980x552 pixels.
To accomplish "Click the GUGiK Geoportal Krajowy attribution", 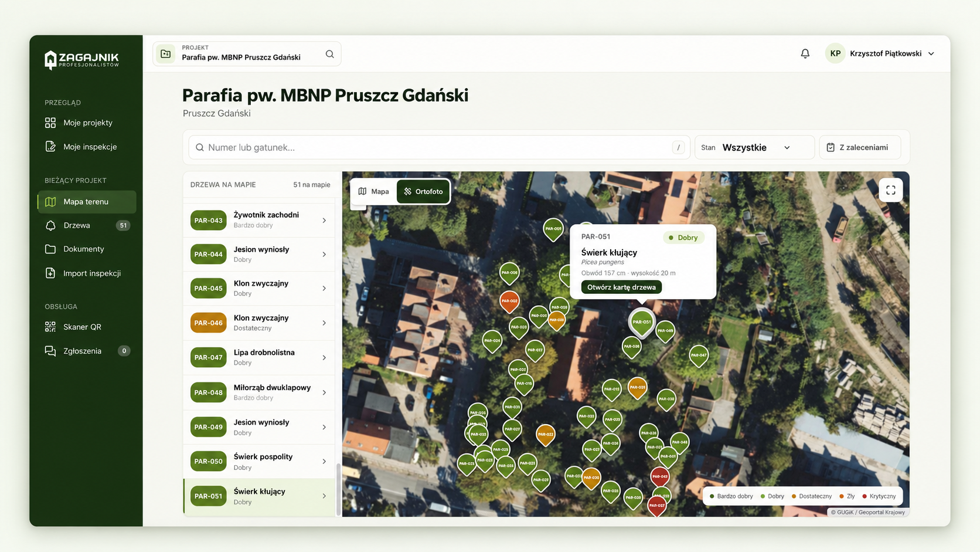I will coord(867,512).
